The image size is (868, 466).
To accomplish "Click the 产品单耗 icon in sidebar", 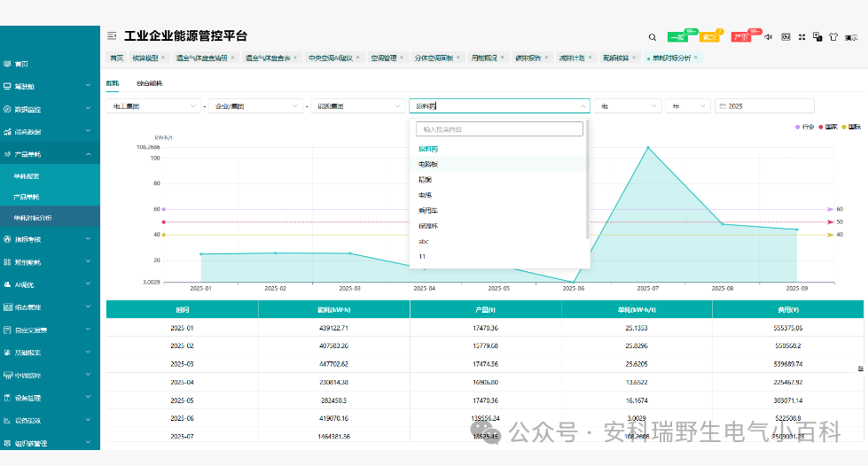I will (x=7, y=154).
